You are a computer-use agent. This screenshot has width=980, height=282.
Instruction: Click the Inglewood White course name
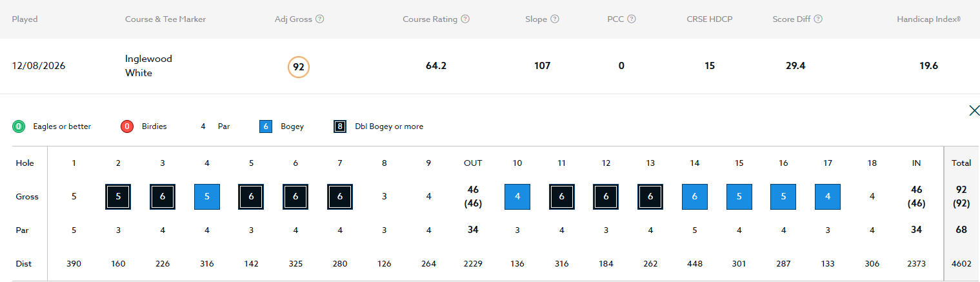click(148, 66)
